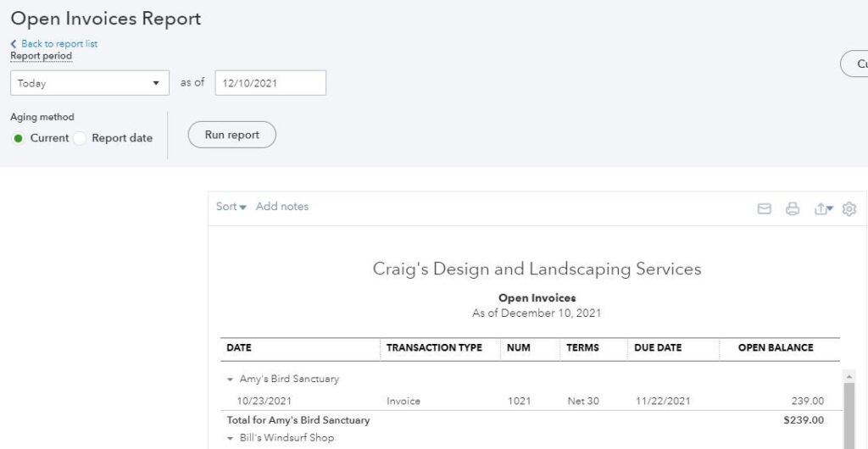This screenshot has width=868, height=449.
Task: Open the Sort dropdown
Action: 231,207
